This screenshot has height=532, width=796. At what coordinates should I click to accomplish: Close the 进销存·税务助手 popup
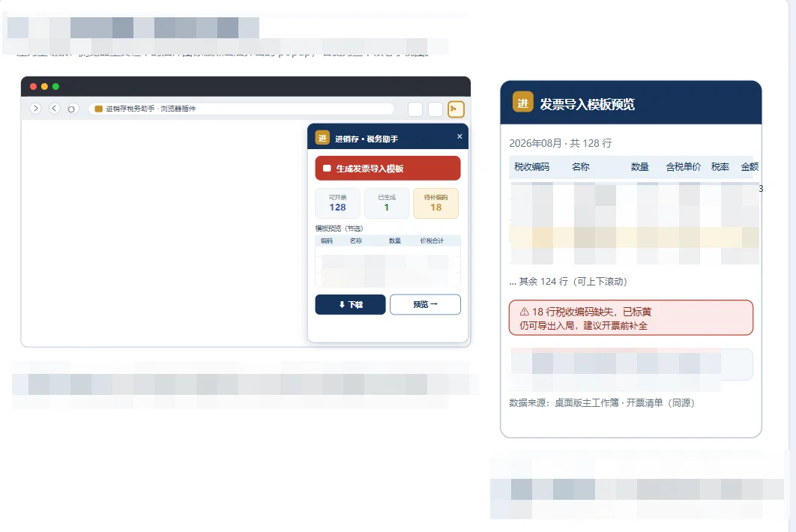coord(459,136)
